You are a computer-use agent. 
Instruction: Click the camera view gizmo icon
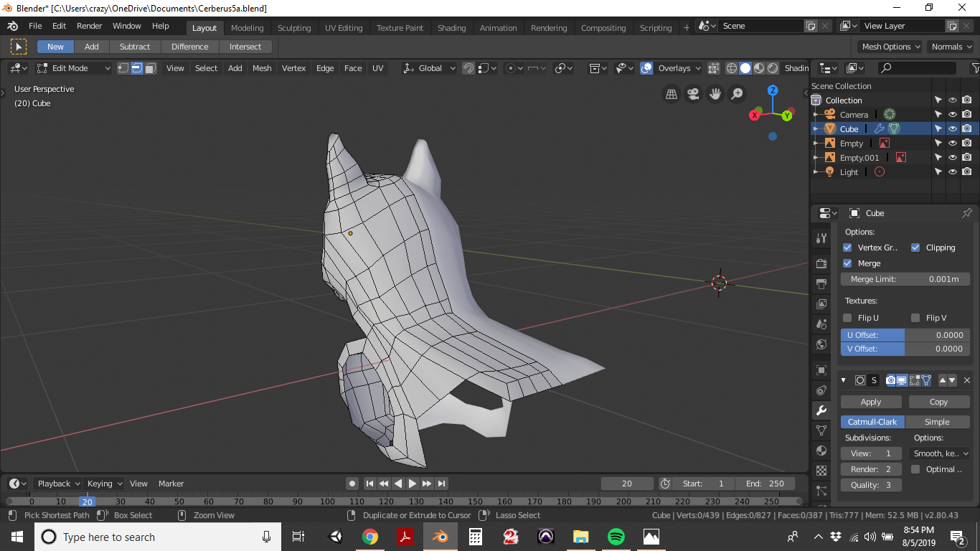coord(693,94)
